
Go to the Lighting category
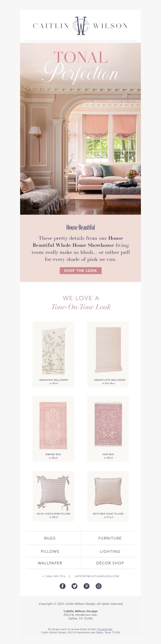point(110,551)
